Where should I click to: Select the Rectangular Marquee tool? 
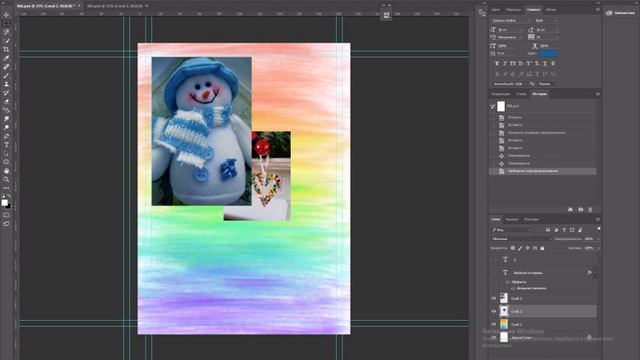pos(6,23)
